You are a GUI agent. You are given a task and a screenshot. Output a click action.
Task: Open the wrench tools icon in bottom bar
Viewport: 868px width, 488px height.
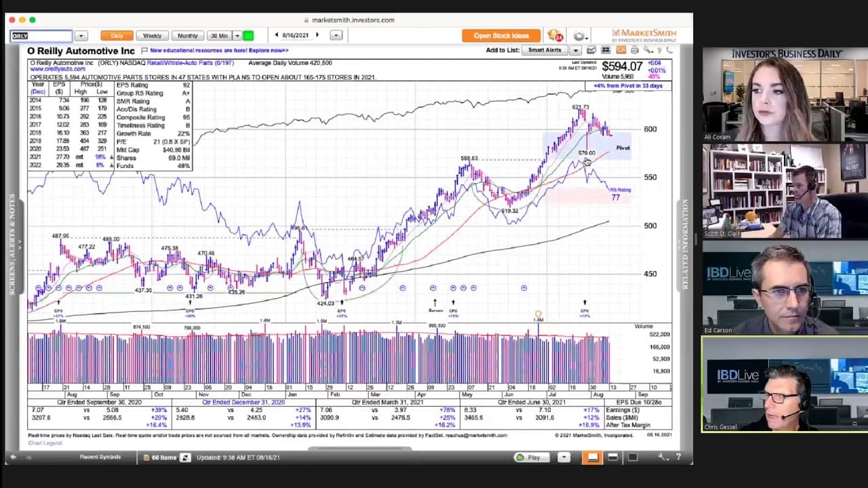[x=664, y=457]
